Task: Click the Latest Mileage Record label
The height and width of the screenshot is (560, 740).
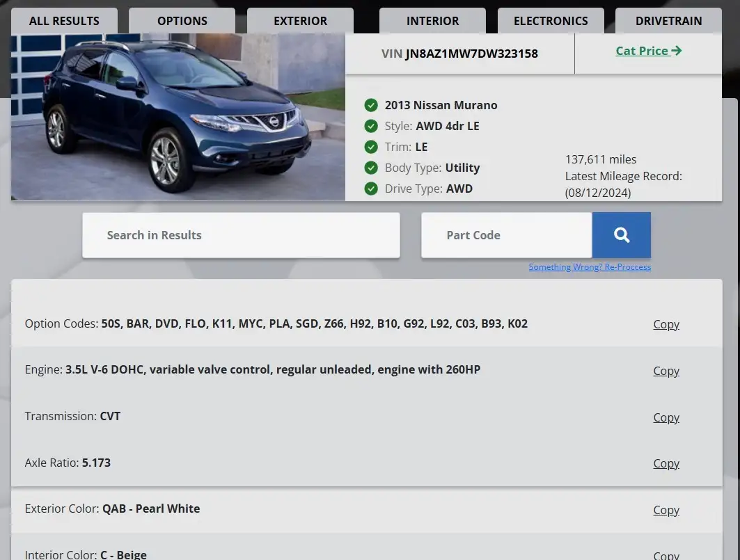Action: [x=624, y=177]
